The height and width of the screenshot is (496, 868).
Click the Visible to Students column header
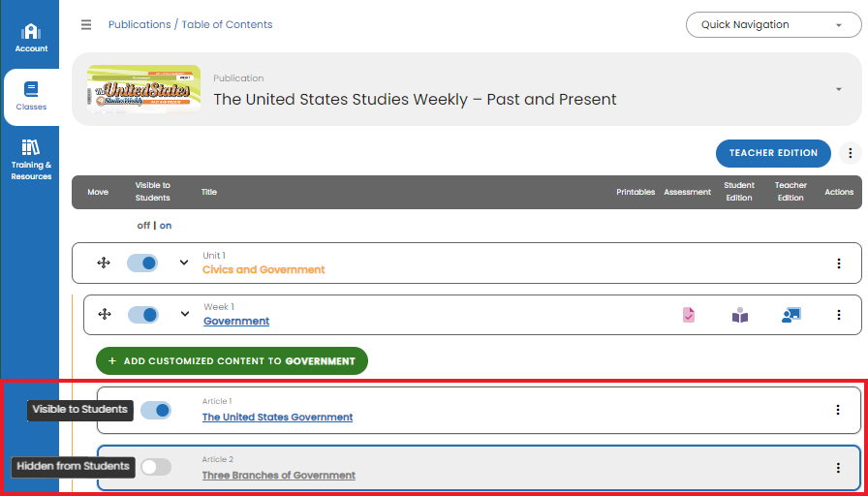tap(153, 192)
